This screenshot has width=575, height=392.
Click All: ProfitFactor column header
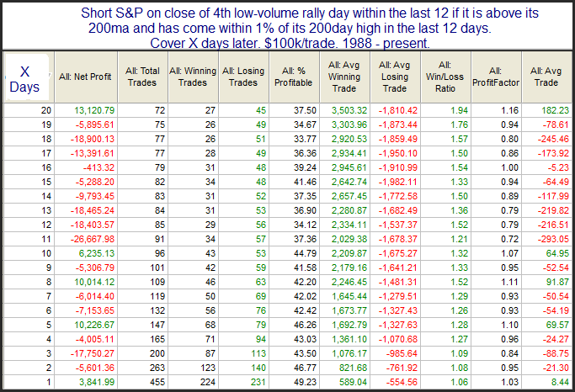click(x=496, y=77)
